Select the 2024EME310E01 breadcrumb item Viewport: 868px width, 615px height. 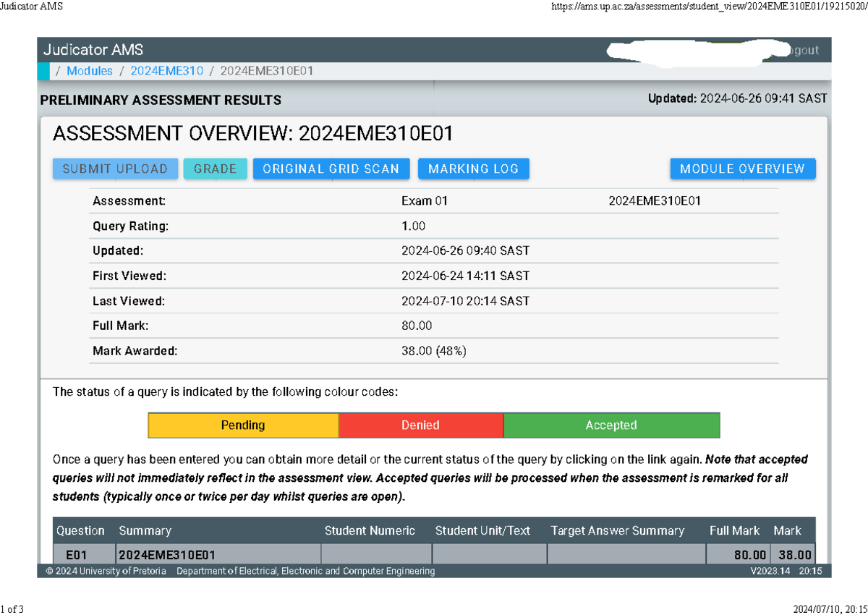tap(267, 71)
